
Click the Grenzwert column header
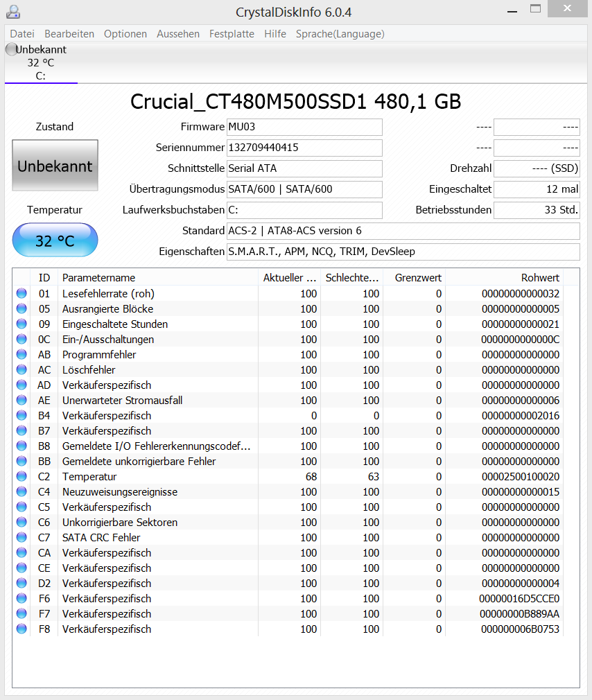[x=415, y=278]
